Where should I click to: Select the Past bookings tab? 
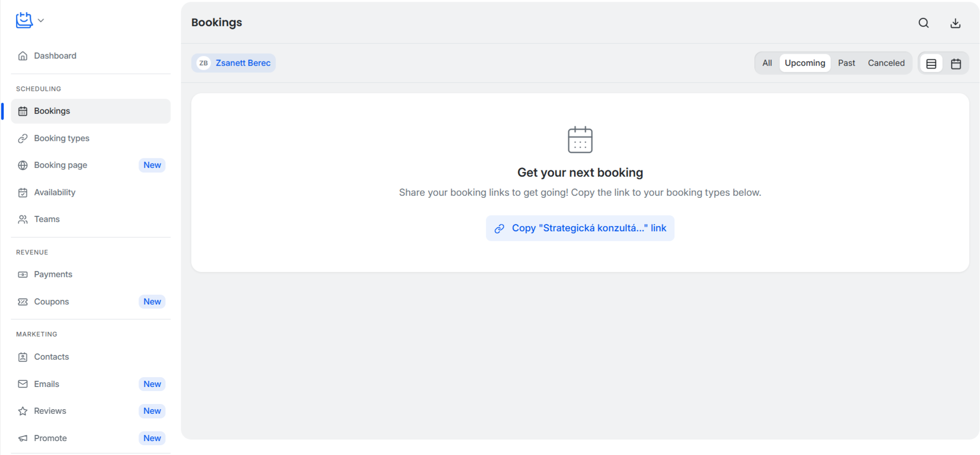(846, 63)
